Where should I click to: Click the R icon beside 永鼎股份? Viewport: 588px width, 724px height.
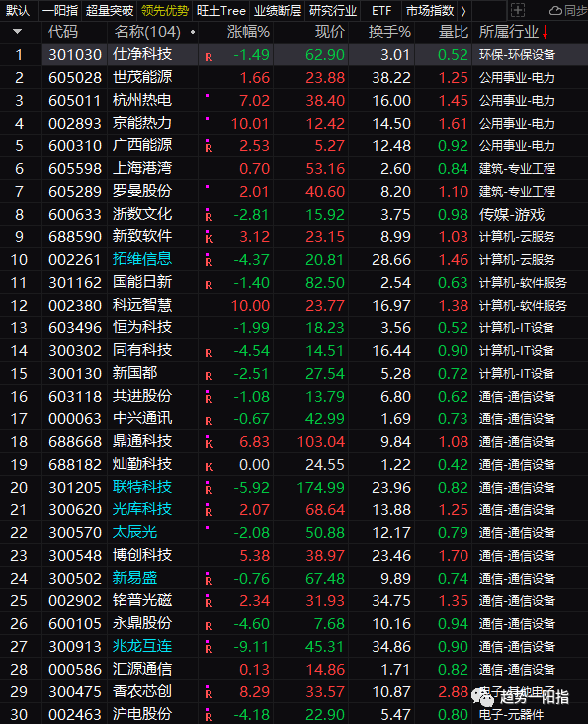click(209, 626)
